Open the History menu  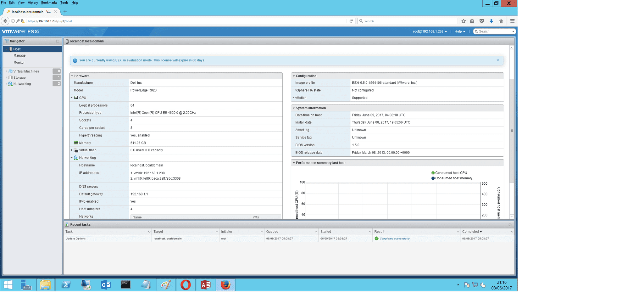(33, 3)
